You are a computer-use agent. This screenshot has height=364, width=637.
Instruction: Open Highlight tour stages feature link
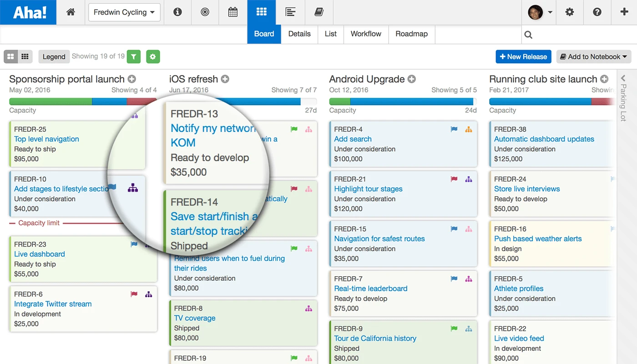click(368, 189)
